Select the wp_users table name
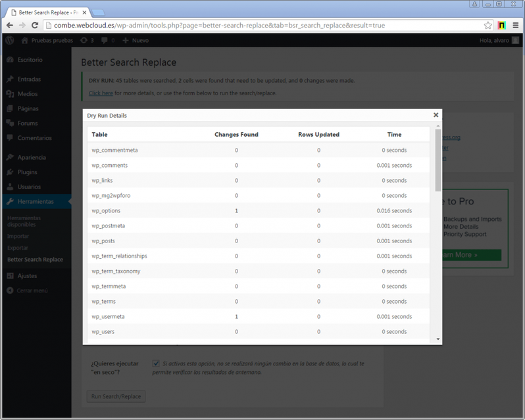Screen dimensions: 525x420 (x=103, y=332)
